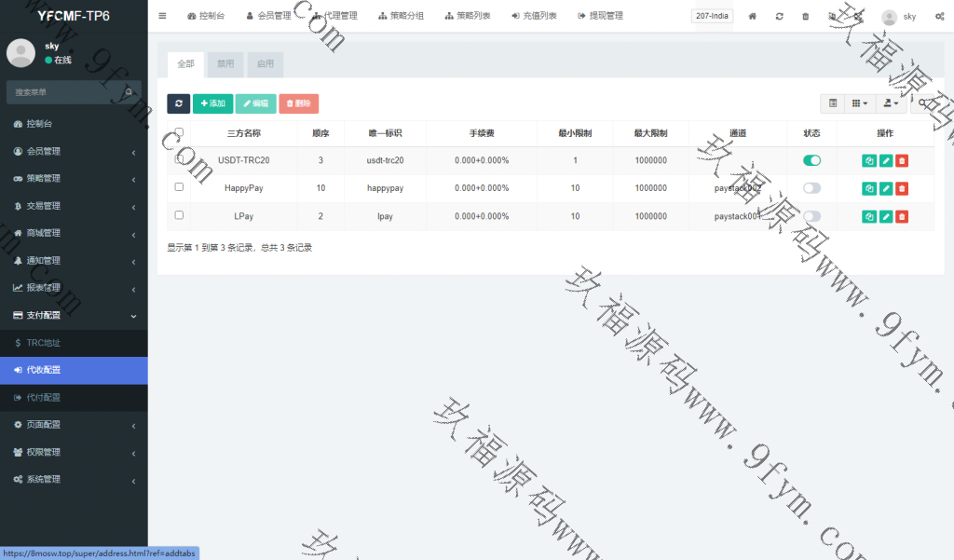Open 充值列表 in the top menu
The height and width of the screenshot is (560, 954).
coord(534,16)
